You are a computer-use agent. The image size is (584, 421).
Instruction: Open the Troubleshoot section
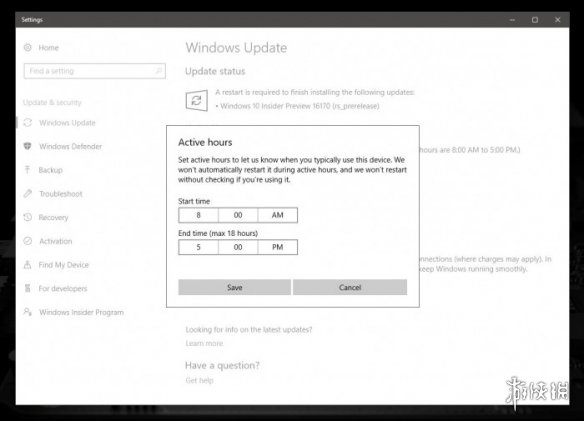pyautogui.click(x=61, y=194)
